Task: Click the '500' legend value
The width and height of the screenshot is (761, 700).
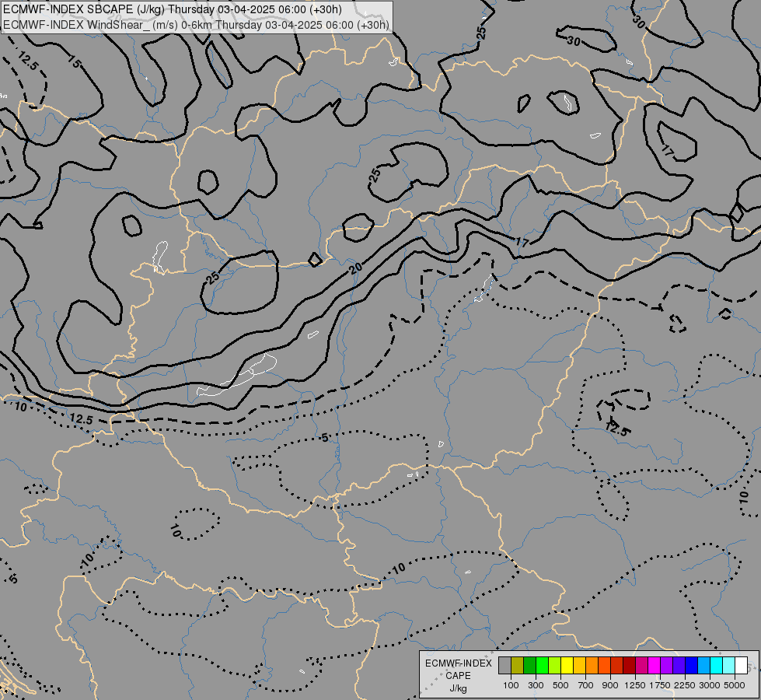Action: tap(560, 685)
